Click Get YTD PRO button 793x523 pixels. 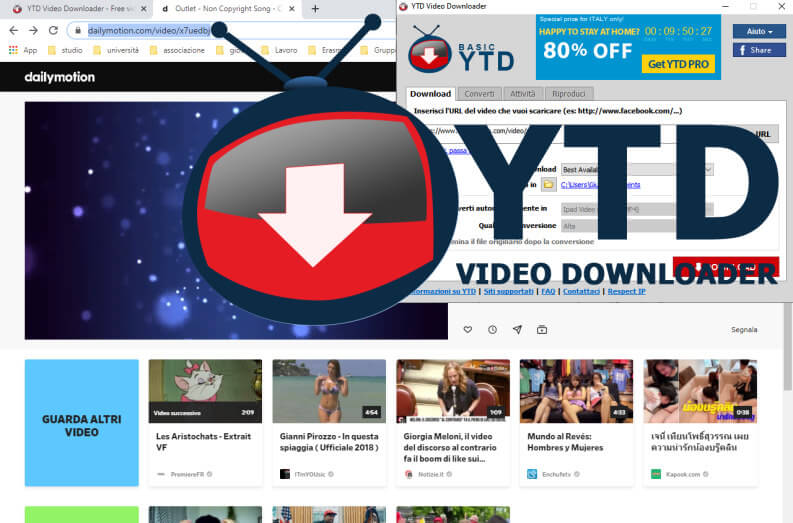click(678, 64)
